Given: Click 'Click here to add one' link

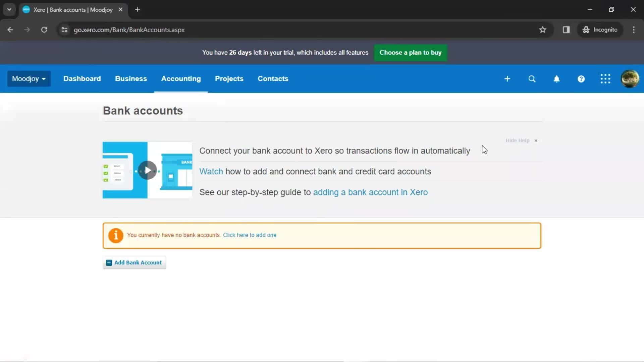Looking at the screenshot, I should pyautogui.click(x=250, y=235).
